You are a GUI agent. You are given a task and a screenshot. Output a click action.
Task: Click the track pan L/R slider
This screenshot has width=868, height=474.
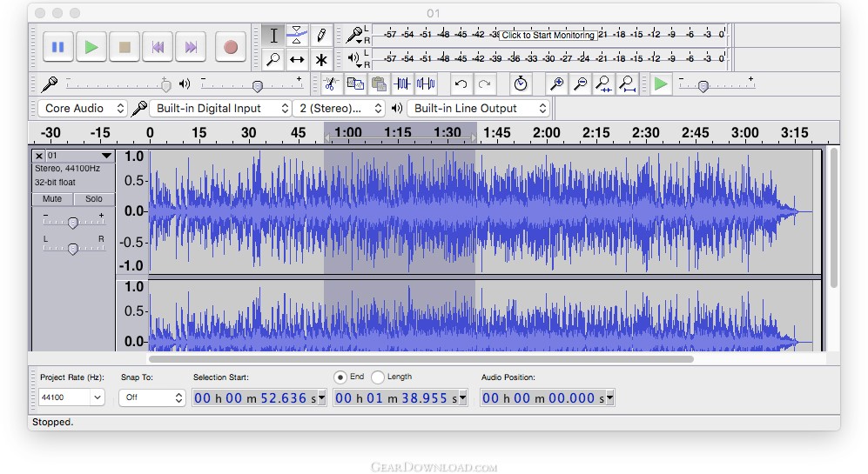(73, 249)
